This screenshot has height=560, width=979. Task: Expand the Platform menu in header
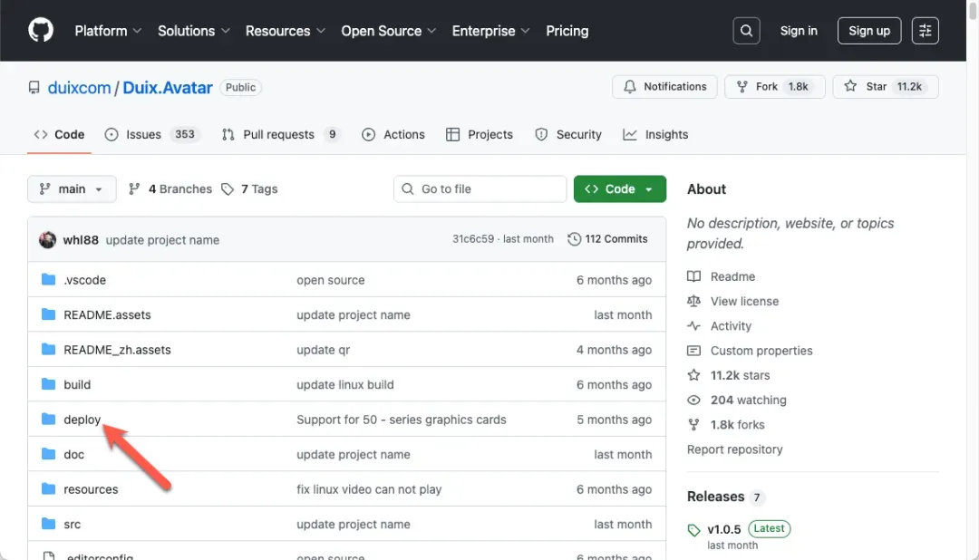(108, 31)
